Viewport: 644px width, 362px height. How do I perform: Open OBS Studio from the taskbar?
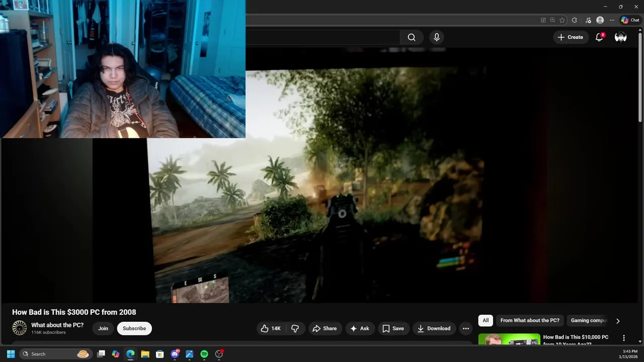click(219, 354)
